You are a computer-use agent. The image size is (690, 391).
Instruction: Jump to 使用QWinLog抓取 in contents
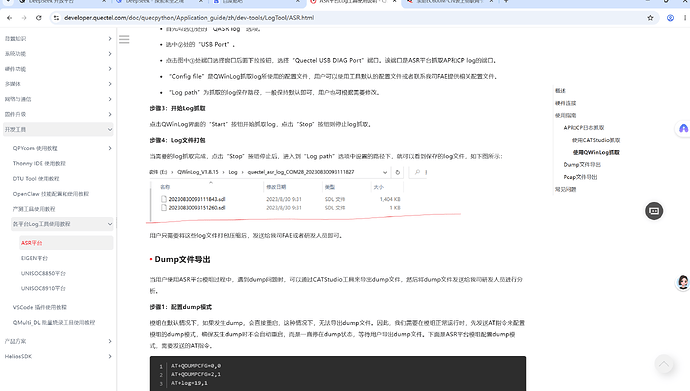coord(596,152)
